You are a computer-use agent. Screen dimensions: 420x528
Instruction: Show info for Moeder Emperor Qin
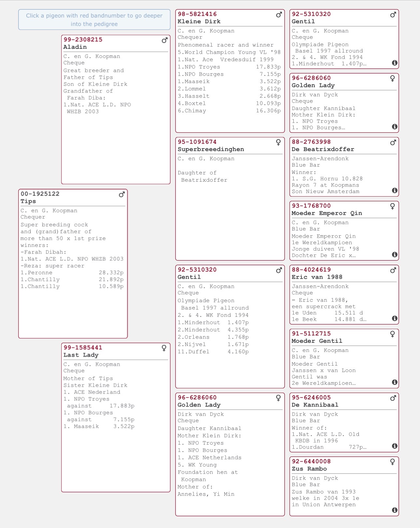[x=395, y=255]
